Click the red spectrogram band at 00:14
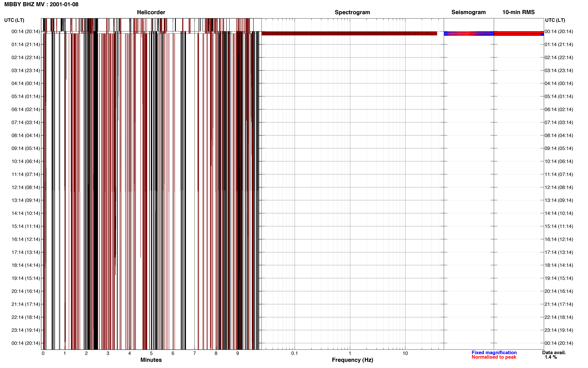The width and height of the screenshot is (588, 368). click(349, 33)
